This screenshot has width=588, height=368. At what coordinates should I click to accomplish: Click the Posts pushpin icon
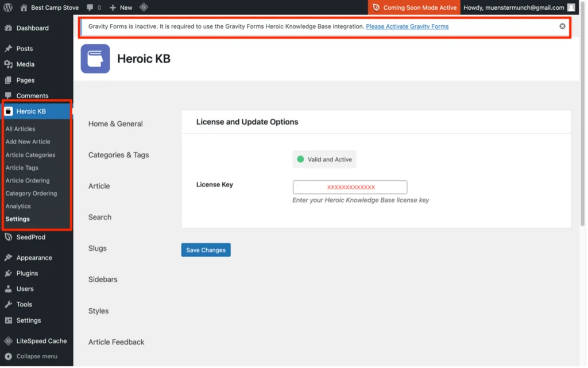tap(8, 49)
